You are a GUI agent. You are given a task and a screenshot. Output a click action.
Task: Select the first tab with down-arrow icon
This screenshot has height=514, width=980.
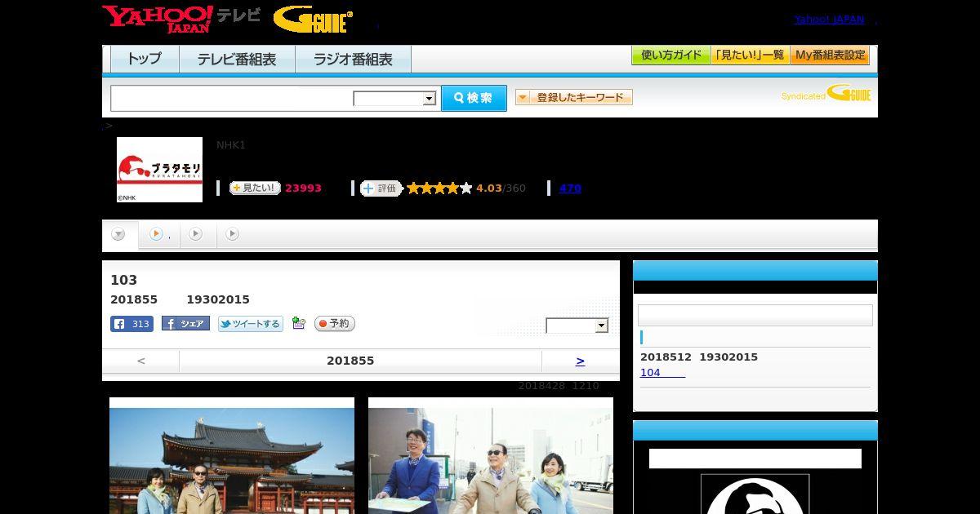pyautogui.click(x=118, y=235)
